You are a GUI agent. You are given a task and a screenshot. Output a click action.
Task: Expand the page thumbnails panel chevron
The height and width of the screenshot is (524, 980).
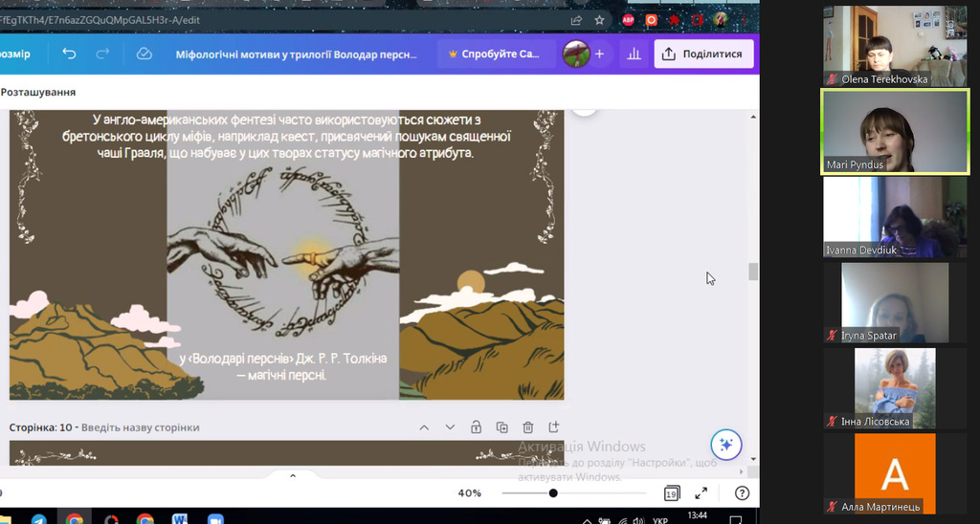coord(293,476)
